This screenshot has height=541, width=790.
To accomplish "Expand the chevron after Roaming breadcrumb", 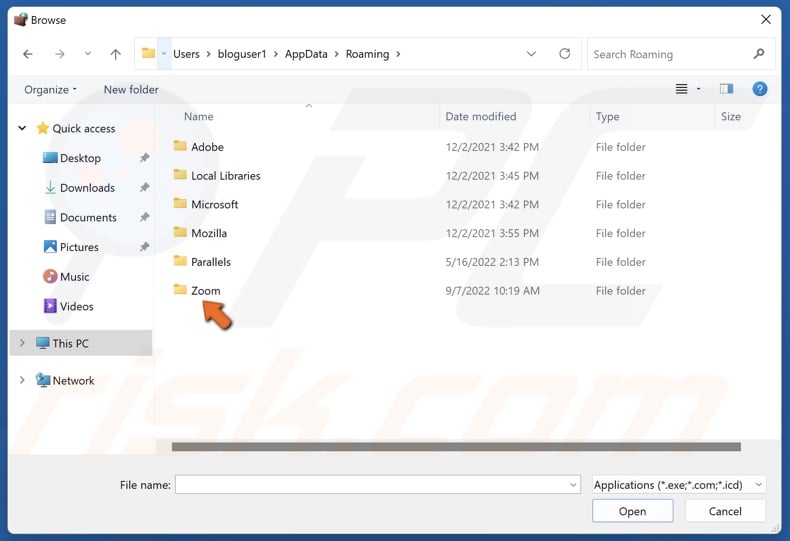I will click(398, 54).
